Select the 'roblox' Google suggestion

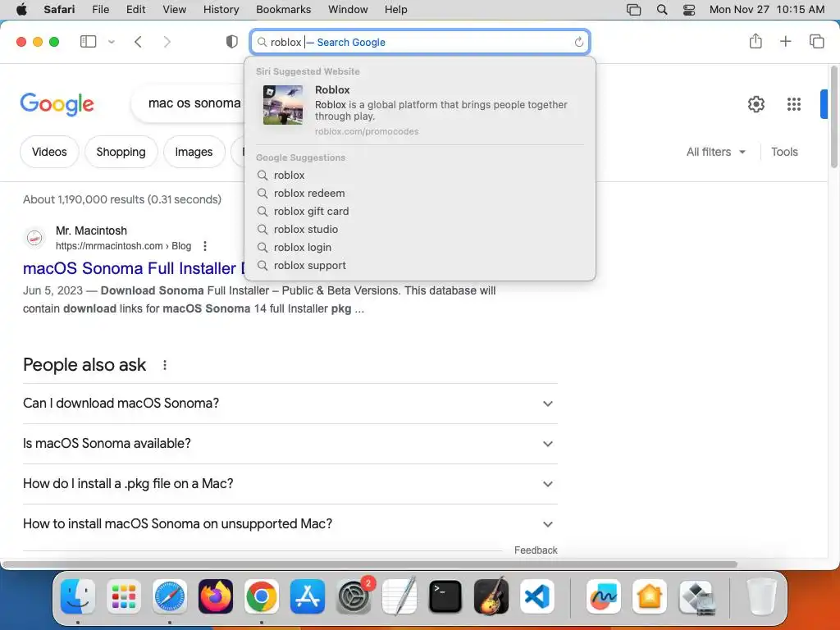click(x=420, y=176)
